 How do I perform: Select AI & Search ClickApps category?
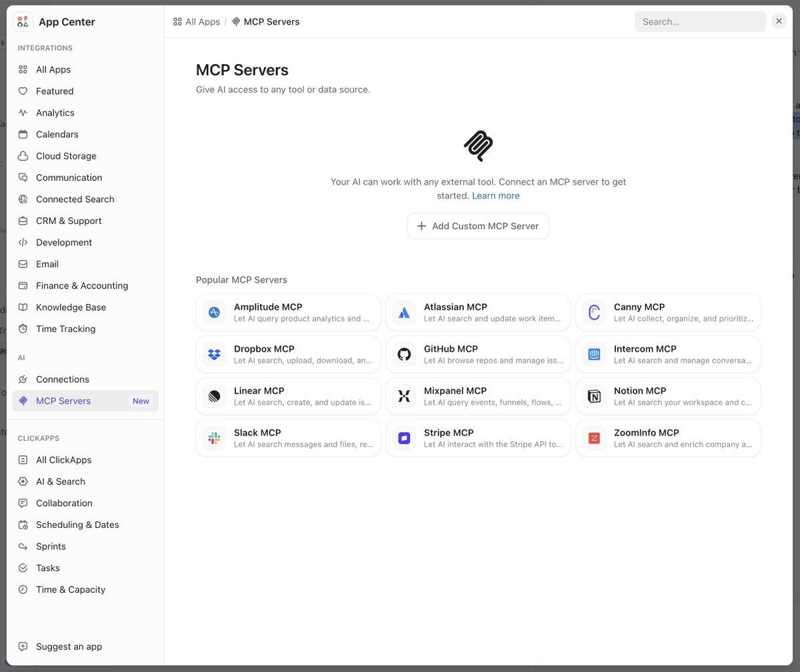(x=85, y=481)
